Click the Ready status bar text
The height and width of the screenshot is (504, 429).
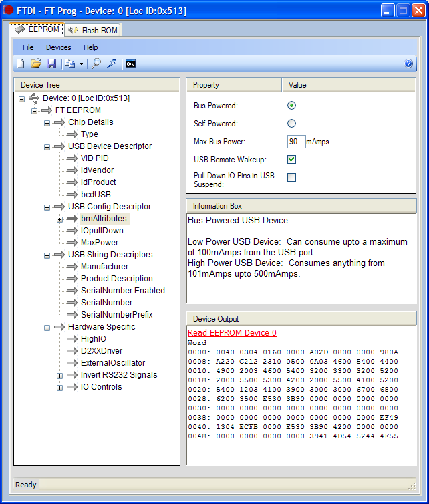pos(26,485)
